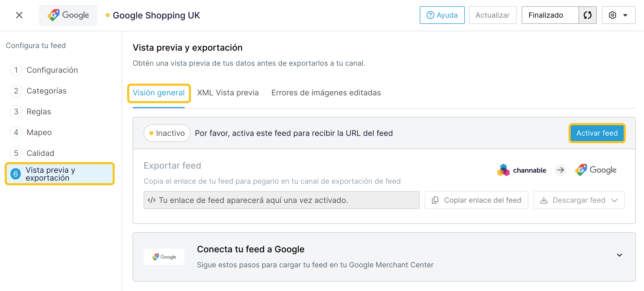Click the Inactivo status badge
The width and height of the screenshot is (644, 291).
pos(167,133)
